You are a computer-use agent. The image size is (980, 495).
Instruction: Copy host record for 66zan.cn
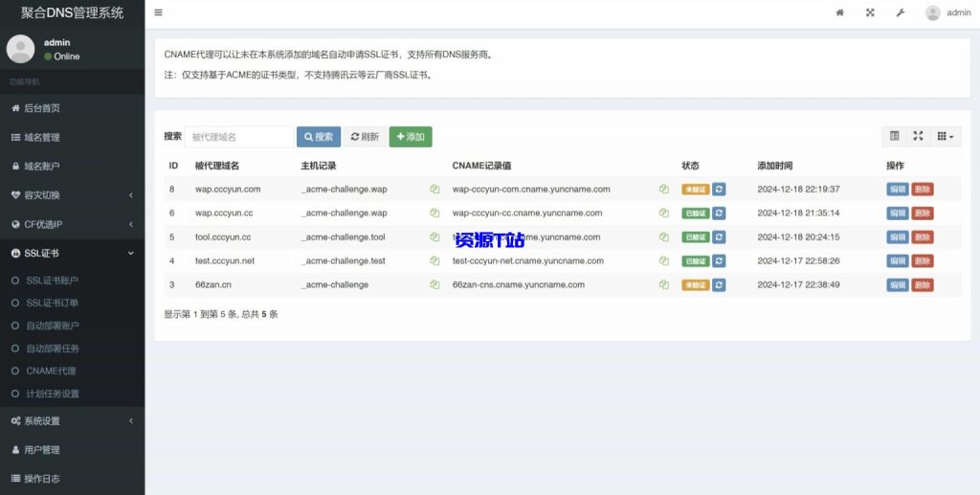pyautogui.click(x=434, y=284)
